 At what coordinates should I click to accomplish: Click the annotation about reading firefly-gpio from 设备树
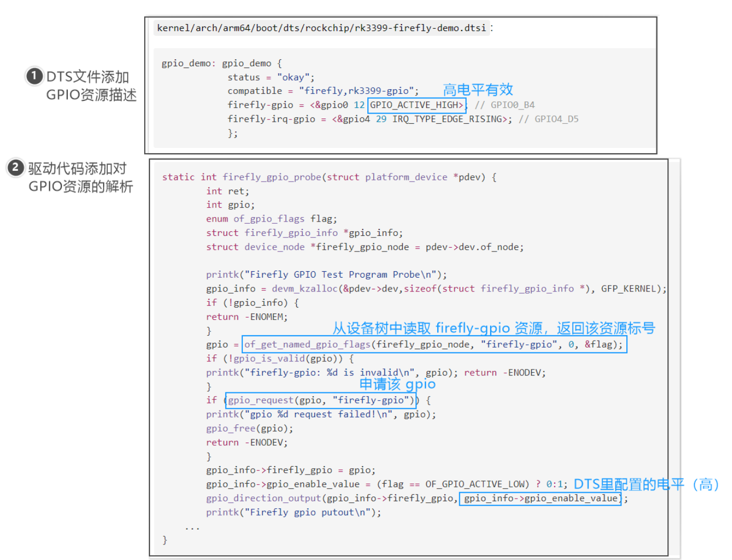pyautogui.click(x=493, y=328)
